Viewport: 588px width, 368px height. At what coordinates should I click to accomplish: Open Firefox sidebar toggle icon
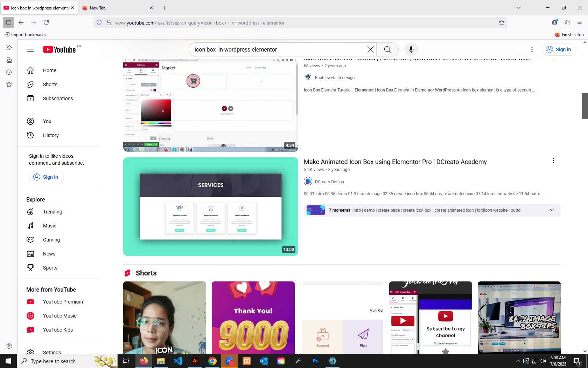pos(8,22)
